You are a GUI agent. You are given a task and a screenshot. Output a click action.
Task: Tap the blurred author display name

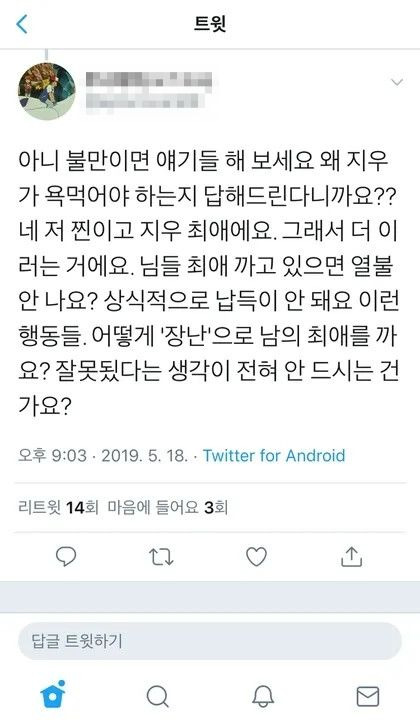[x=150, y=80]
